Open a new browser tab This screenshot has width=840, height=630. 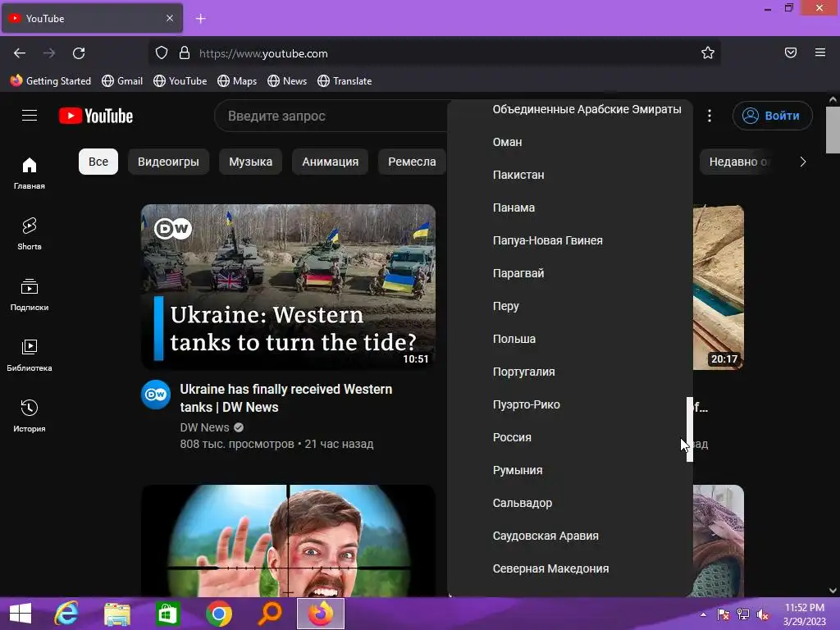(200, 19)
